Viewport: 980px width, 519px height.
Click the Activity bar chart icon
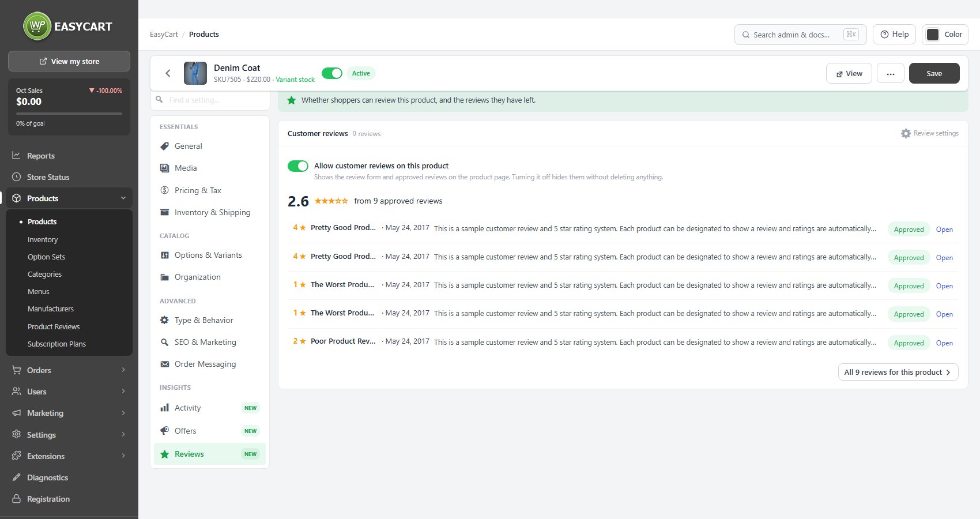click(164, 408)
